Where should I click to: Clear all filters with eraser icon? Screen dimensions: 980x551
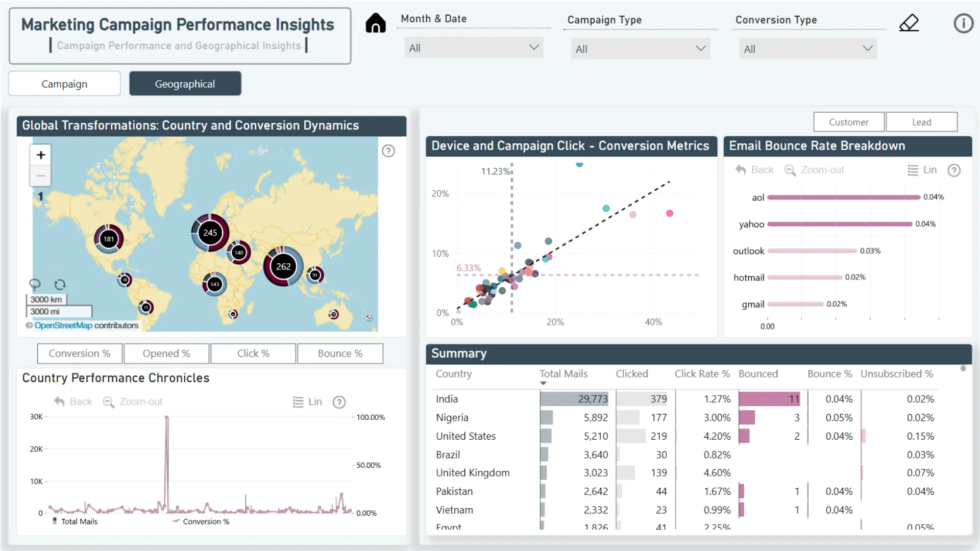(909, 23)
